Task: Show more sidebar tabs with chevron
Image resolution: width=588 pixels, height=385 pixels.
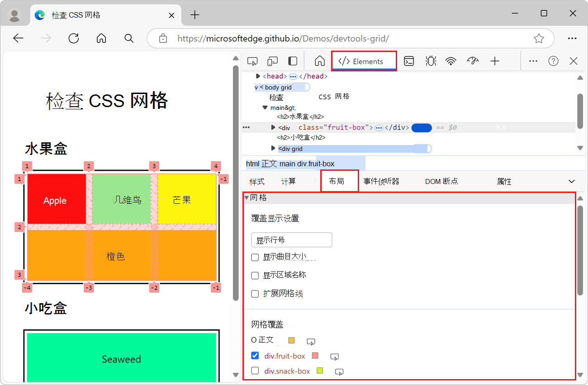Action: tap(571, 181)
